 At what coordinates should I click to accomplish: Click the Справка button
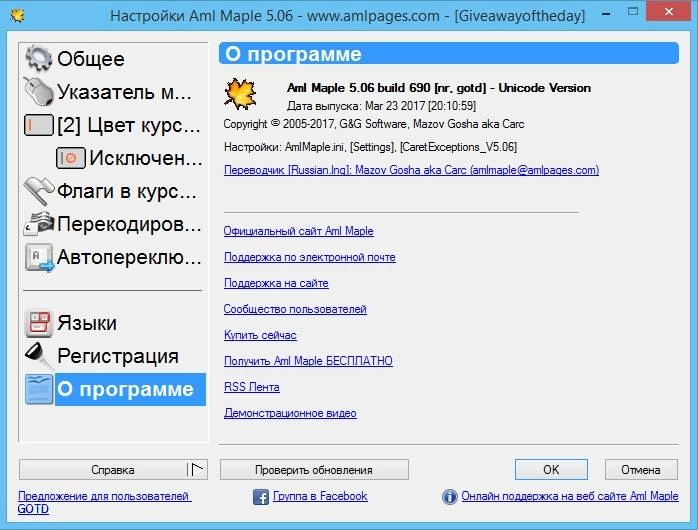click(x=103, y=469)
